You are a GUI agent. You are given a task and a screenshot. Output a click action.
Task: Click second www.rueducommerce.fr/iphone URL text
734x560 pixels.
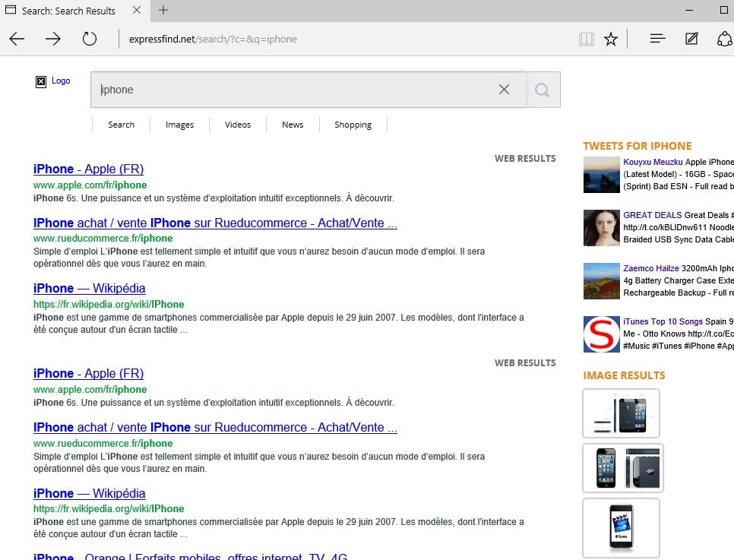[103, 444]
